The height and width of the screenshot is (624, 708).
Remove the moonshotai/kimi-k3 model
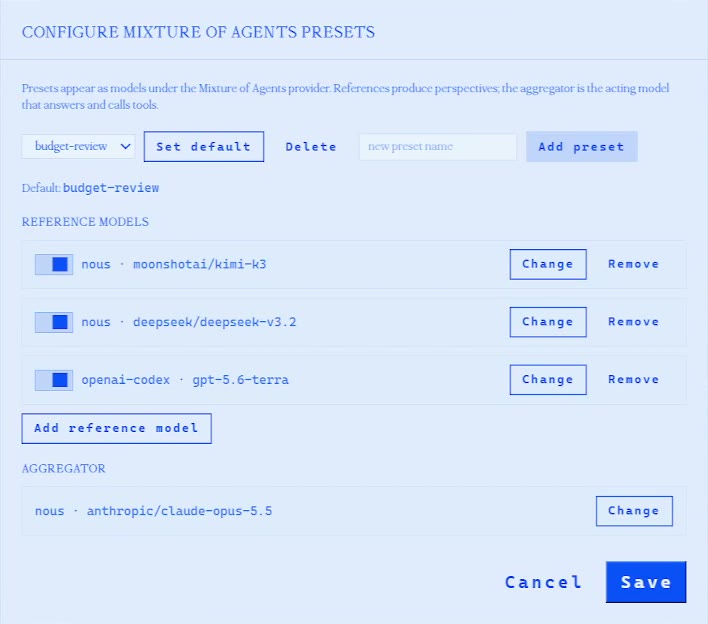[x=633, y=264]
